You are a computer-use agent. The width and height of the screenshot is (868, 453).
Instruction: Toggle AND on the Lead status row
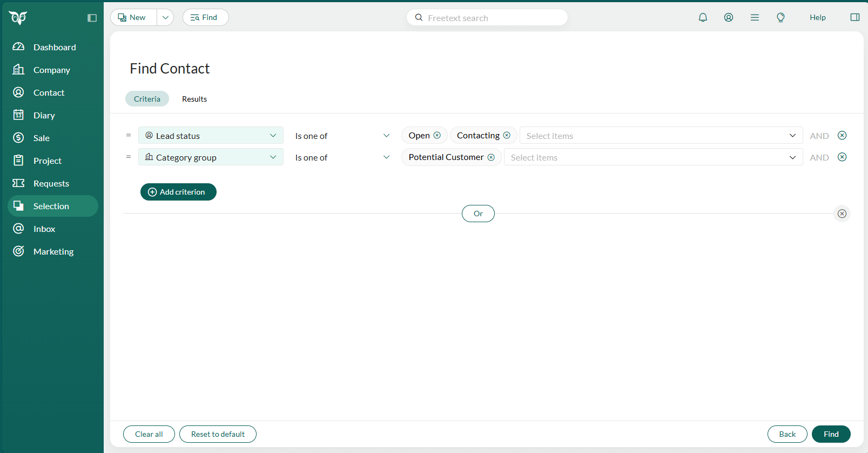pos(819,136)
